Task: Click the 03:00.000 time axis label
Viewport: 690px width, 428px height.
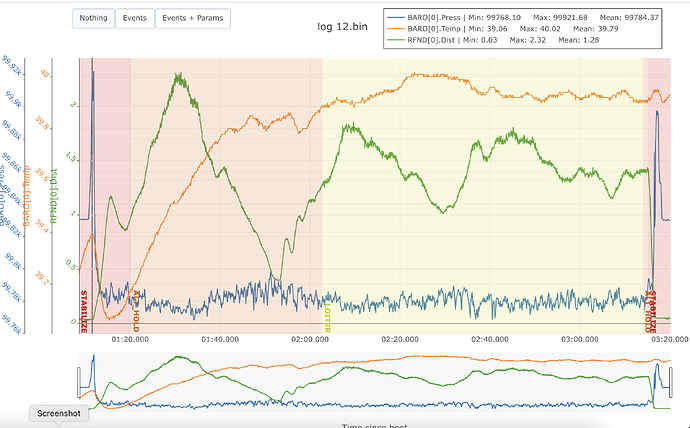Action: tap(578, 339)
